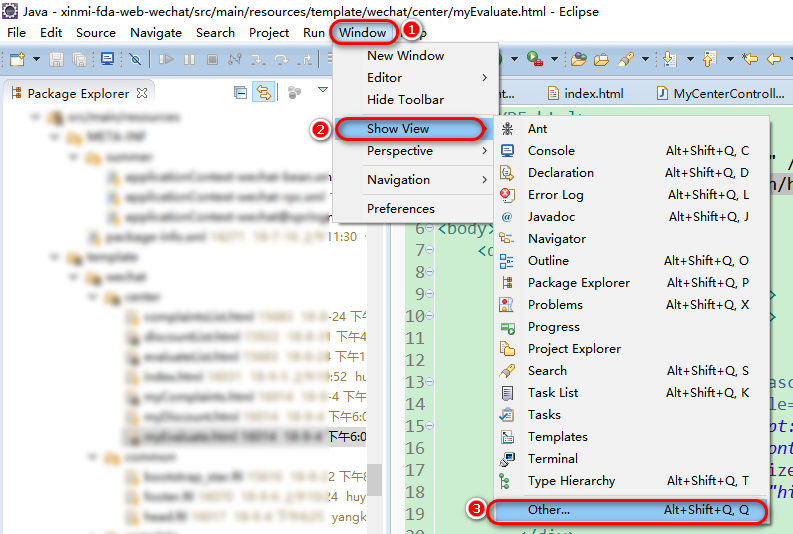Select the Package Explorer tab
This screenshot has height=534, width=793.
(78, 94)
